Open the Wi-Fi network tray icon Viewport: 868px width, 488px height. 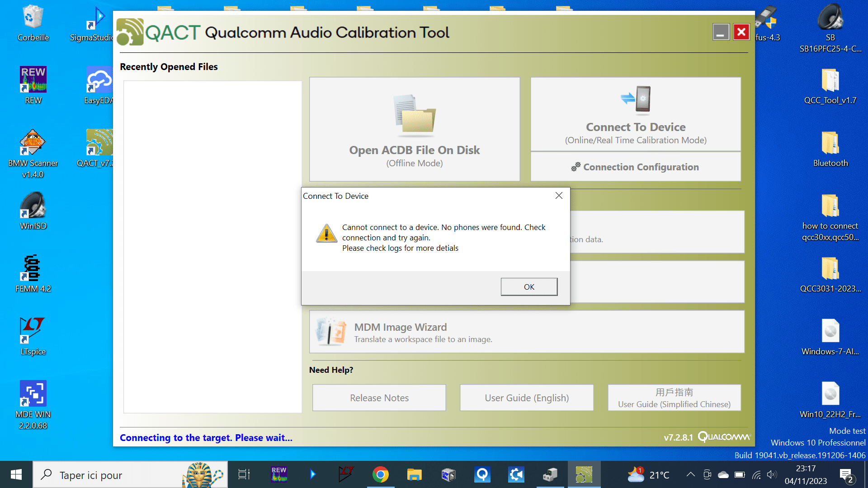coord(756,474)
